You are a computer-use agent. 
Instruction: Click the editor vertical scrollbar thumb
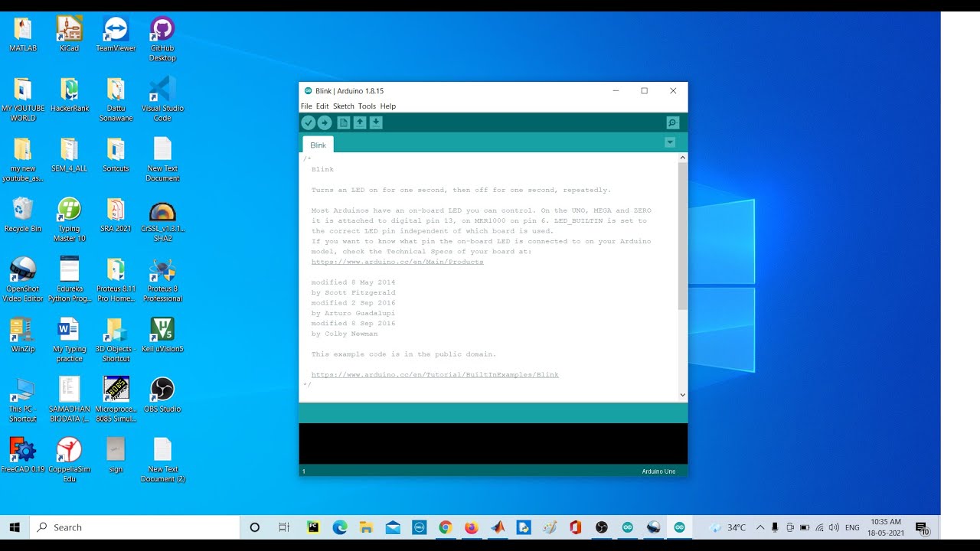point(683,236)
